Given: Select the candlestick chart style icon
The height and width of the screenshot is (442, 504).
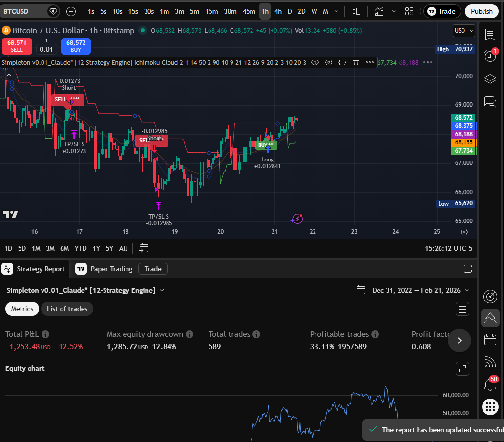Looking at the screenshot, I should 357,11.
